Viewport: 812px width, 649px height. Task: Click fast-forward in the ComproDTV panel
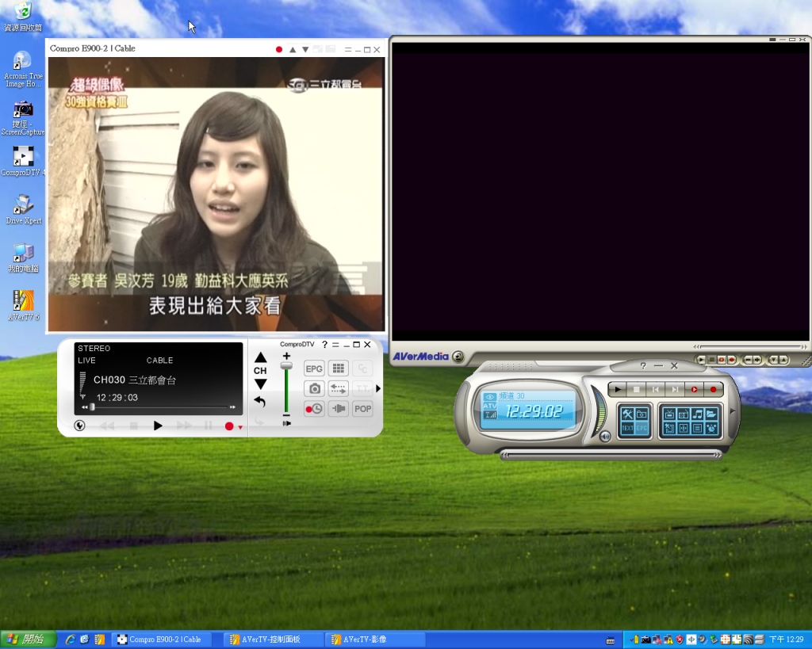184,426
